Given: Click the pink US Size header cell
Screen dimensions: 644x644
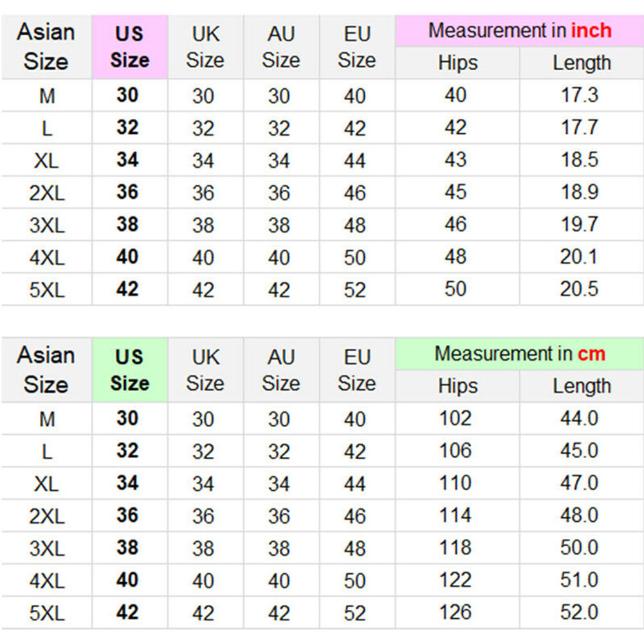Looking at the screenshot, I should coord(129,47).
